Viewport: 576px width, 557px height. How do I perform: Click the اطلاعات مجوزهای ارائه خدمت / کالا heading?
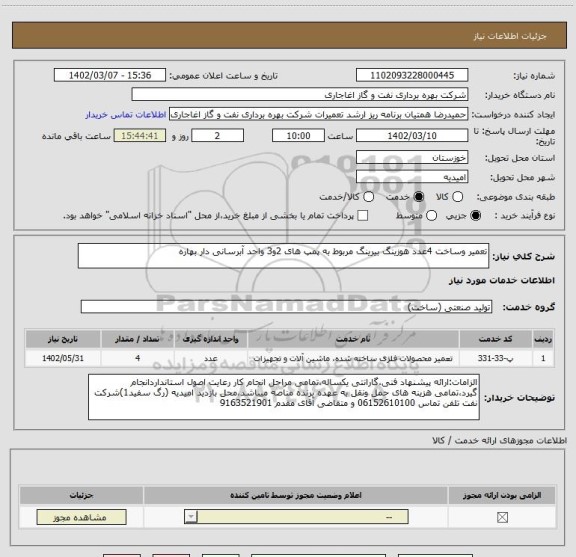500,440
